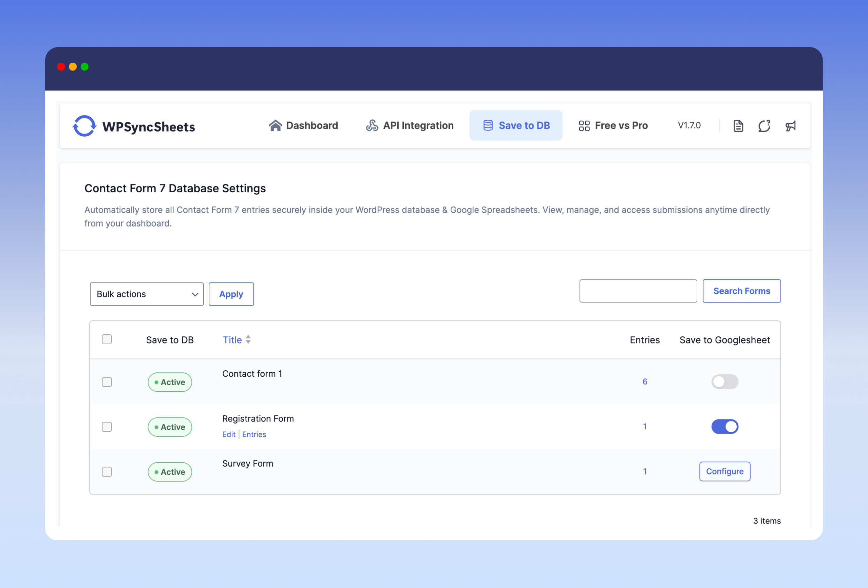868x588 pixels.
Task: Click the support chat bubble icon
Action: tap(764, 126)
